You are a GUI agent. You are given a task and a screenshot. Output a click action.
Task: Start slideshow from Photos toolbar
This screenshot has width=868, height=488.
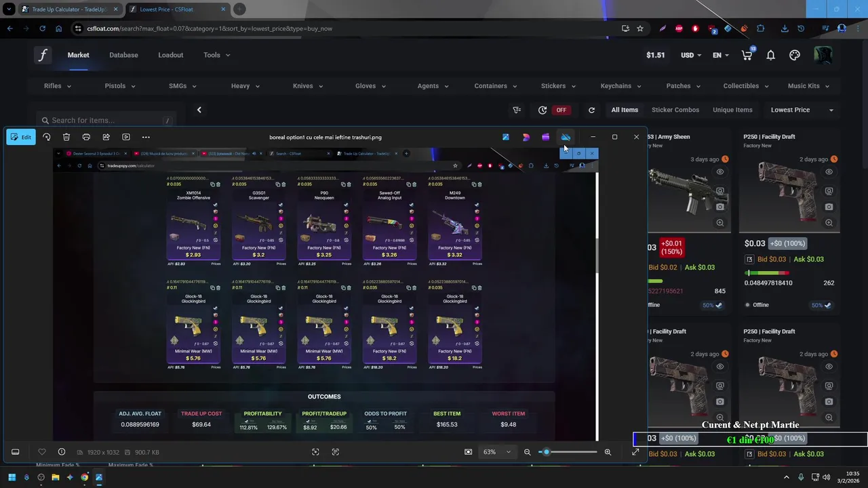[126, 137]
